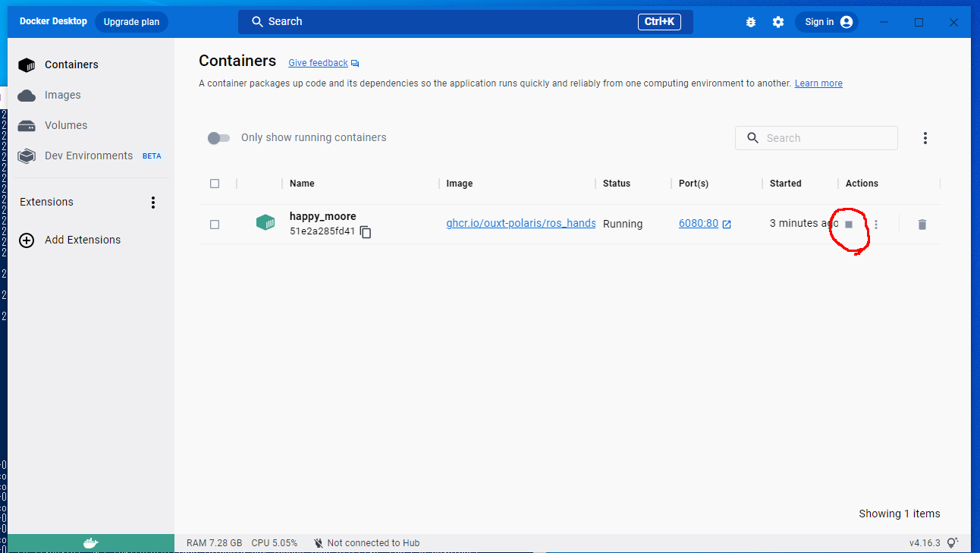Sort by the Status column header
Screen dimensions: 980x553
coord(617,184)
